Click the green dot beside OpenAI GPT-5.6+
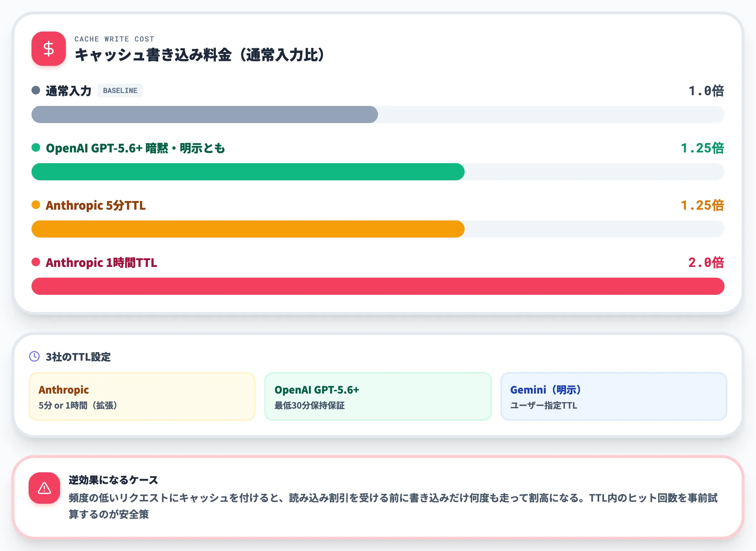The width and height of the screenshot is (756, 551). [x=36, y=147]
